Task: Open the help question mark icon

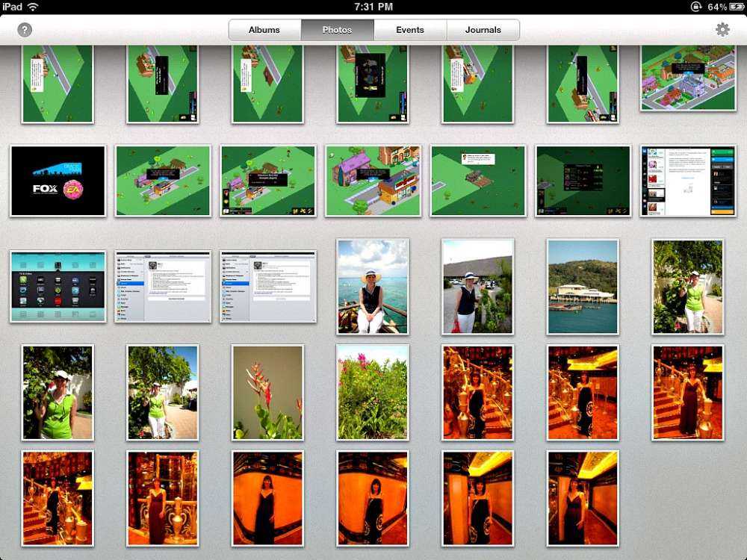Action: coord(25,30)
